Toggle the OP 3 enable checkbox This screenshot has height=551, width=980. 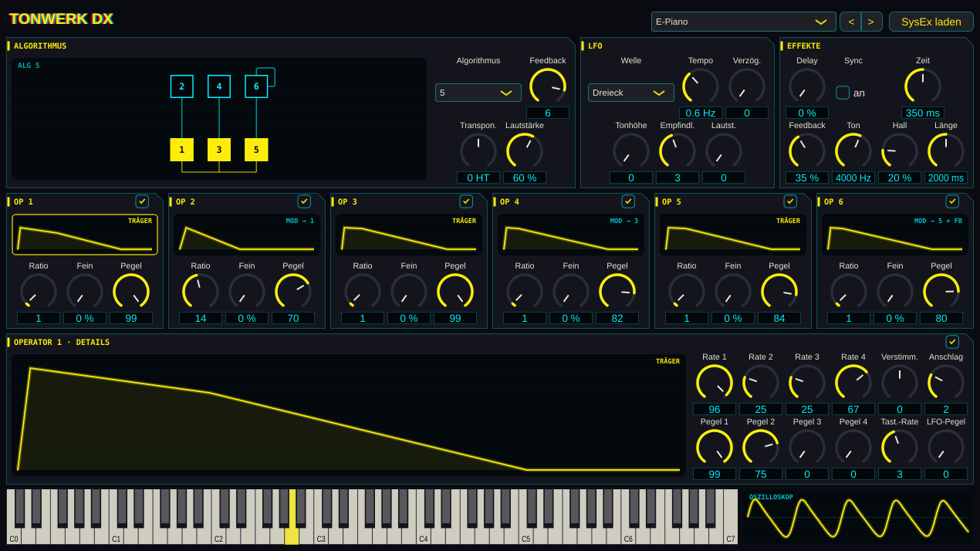[466, 201]
